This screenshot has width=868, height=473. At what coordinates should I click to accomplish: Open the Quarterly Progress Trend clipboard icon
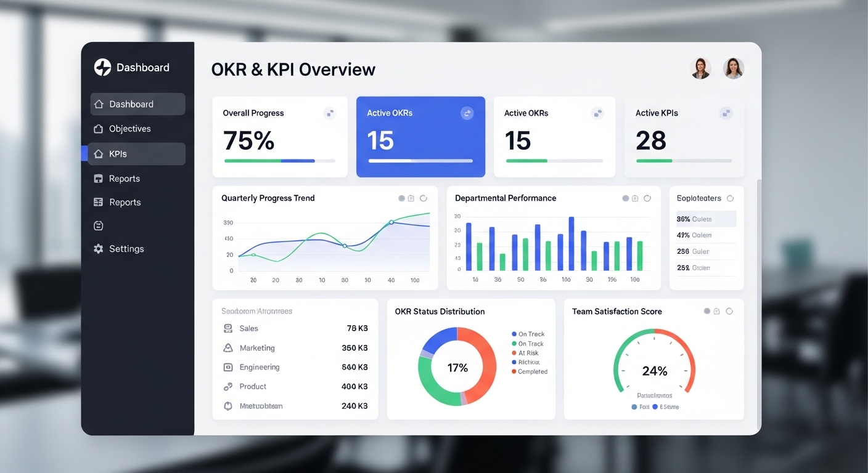click(411, 198)
